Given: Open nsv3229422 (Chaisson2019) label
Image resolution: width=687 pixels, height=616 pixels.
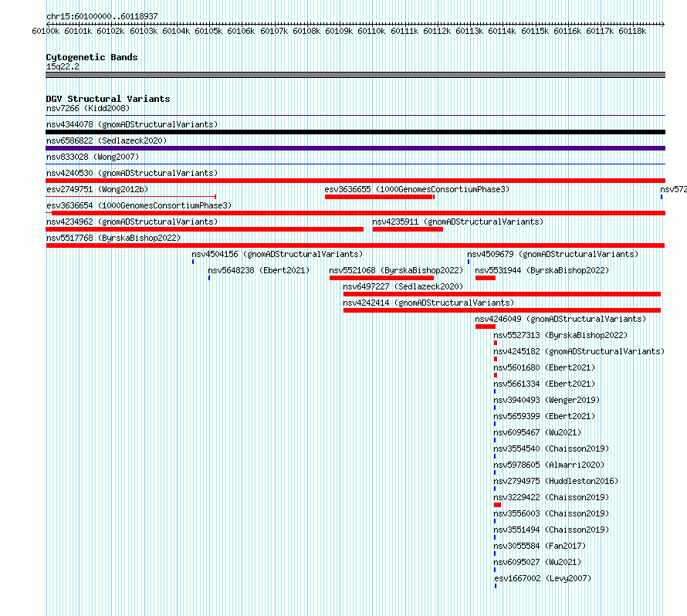Looking at the screenshot, I should (552, 497).
